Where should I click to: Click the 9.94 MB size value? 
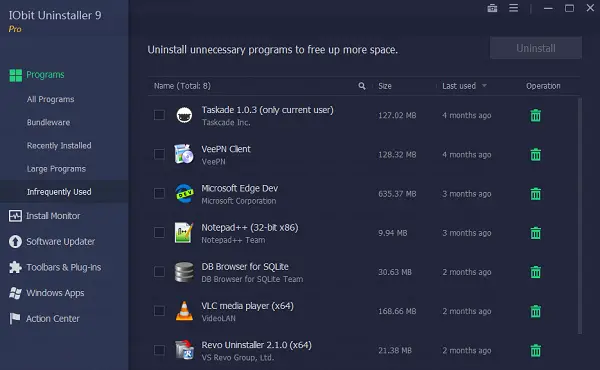(x=393, y=233)
